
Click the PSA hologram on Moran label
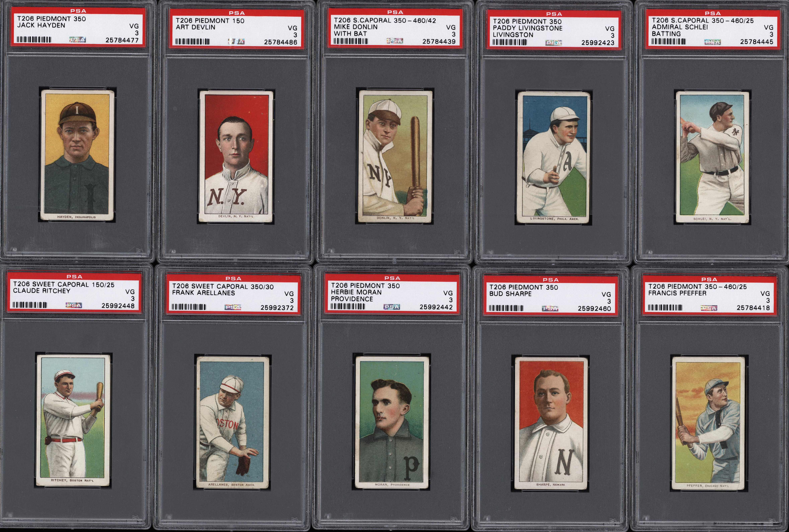click(391, 307)
